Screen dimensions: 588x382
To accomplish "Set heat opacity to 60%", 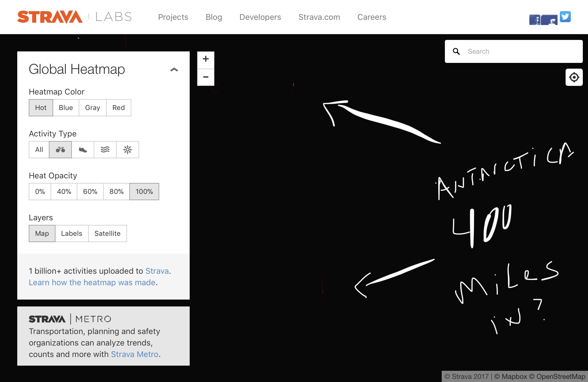I will [90, 192].
